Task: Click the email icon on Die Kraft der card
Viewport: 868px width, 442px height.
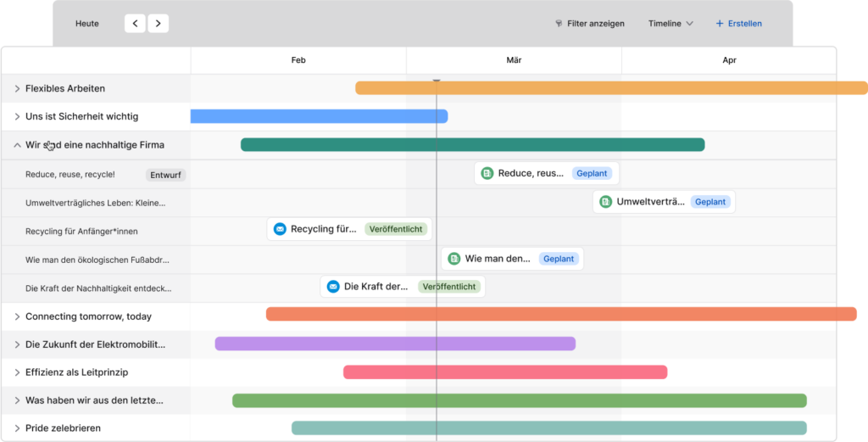Action: click(333, 287)
